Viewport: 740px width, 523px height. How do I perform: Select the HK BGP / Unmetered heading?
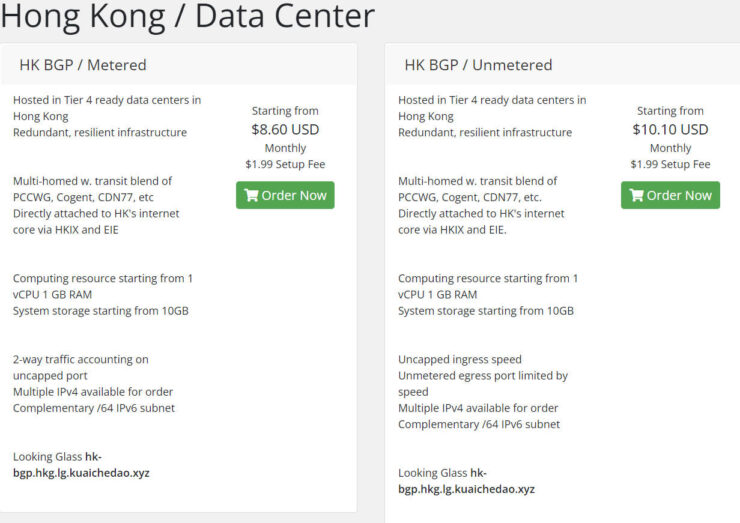478,65
